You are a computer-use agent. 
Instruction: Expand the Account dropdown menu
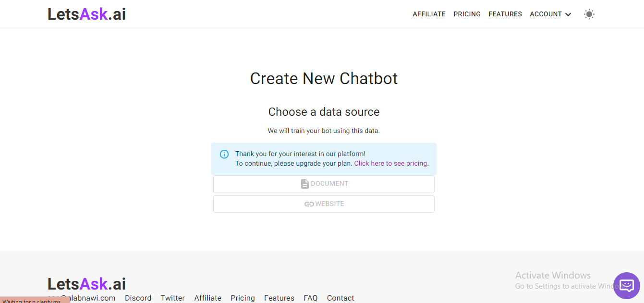click(550, 14)
